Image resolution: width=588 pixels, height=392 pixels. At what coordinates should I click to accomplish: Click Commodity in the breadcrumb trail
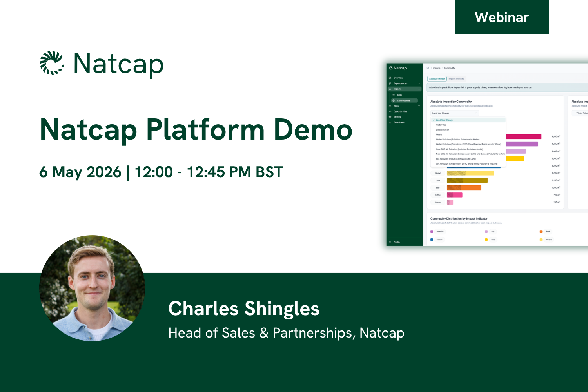(x=449, y=68)
